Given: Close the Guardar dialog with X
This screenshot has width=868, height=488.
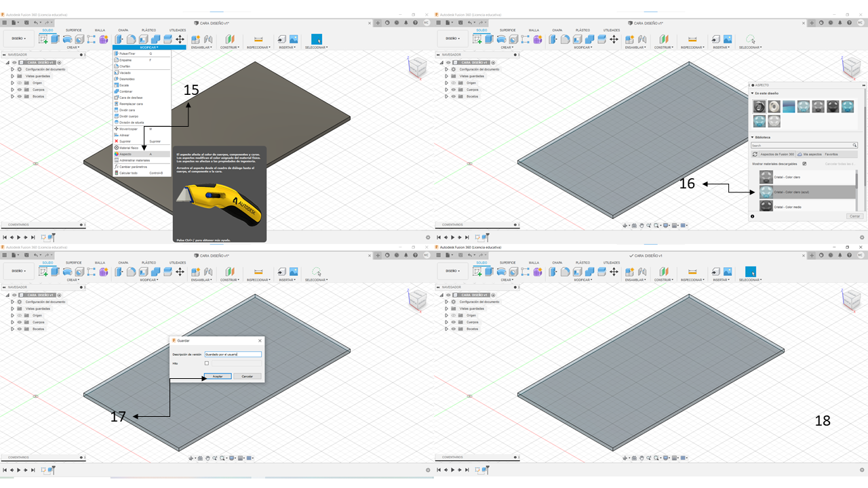Looking at the screenshot, I should click(x=260, y=340).
